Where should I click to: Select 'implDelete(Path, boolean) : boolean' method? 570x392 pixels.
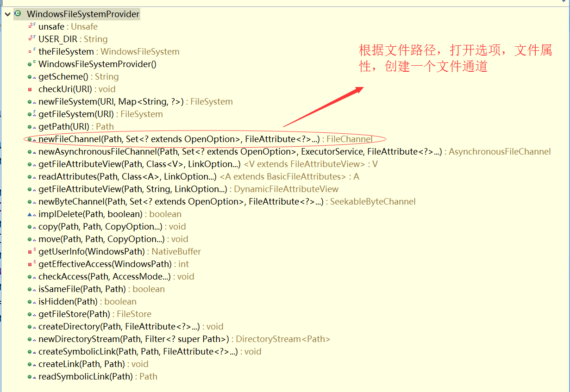(110, 214)
